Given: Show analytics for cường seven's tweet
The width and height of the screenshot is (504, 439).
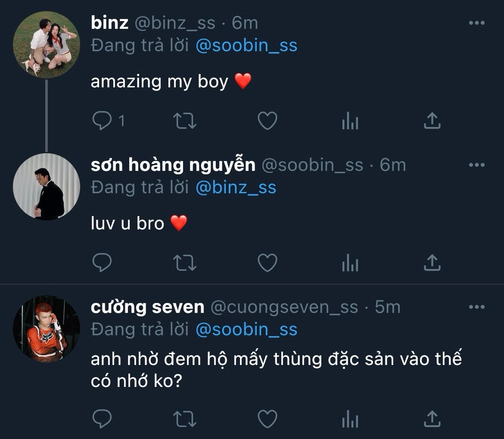Looking at the screenshot, I should point(350,419).
